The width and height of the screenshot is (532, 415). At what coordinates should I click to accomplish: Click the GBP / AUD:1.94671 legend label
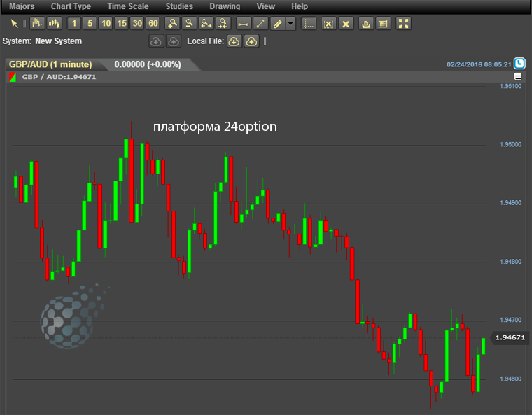(59, 77)
